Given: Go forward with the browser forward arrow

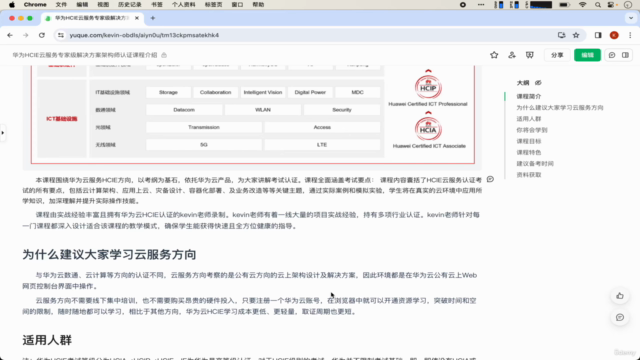Looking at the screenshot, I should coord(26,36).
